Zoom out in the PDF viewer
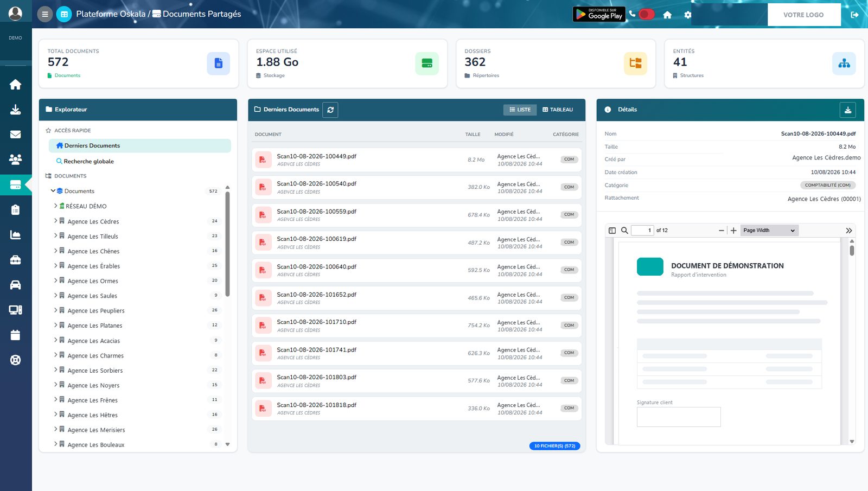868x491 pixels. 722,231
